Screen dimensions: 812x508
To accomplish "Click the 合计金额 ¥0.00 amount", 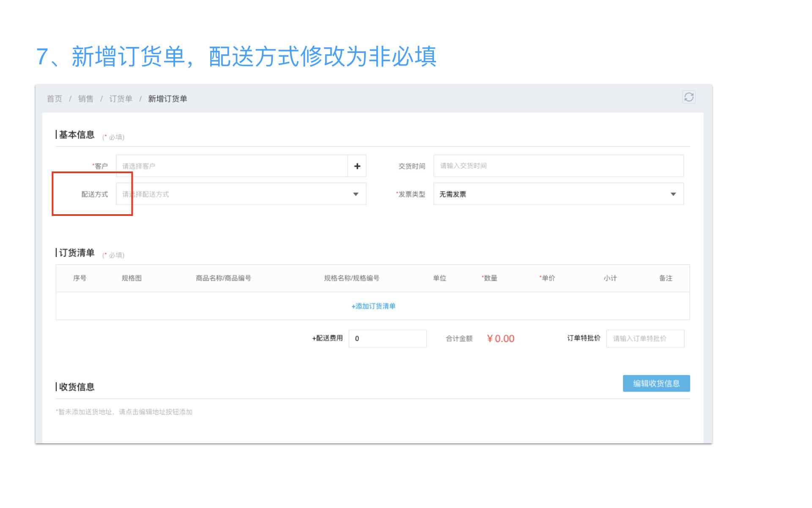I will [x=501, y=339].
